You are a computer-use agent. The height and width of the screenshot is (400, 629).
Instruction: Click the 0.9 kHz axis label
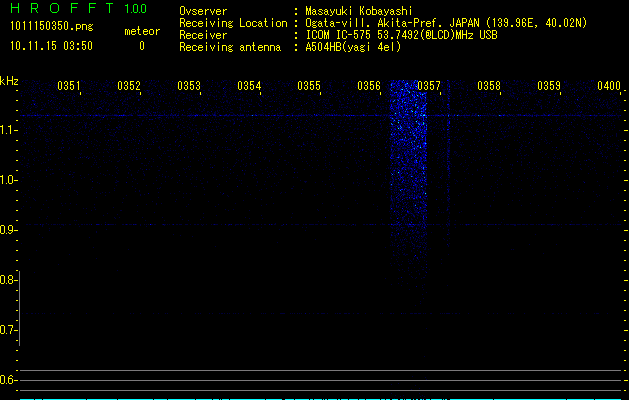coord(8,230)
